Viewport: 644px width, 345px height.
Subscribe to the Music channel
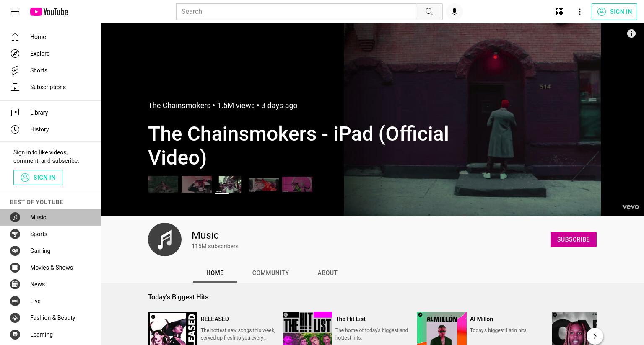(573, 239)
